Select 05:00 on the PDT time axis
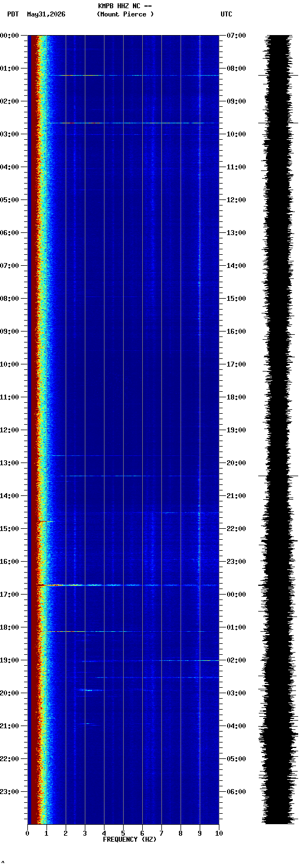The width and height of the screenshot is (302, 868). pos(9,200)
